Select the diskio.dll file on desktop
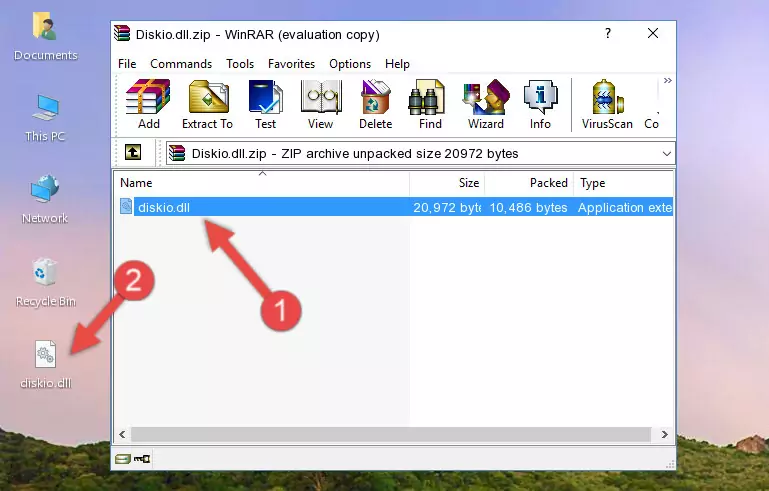 pyautogui.click(x=45, y=364)
